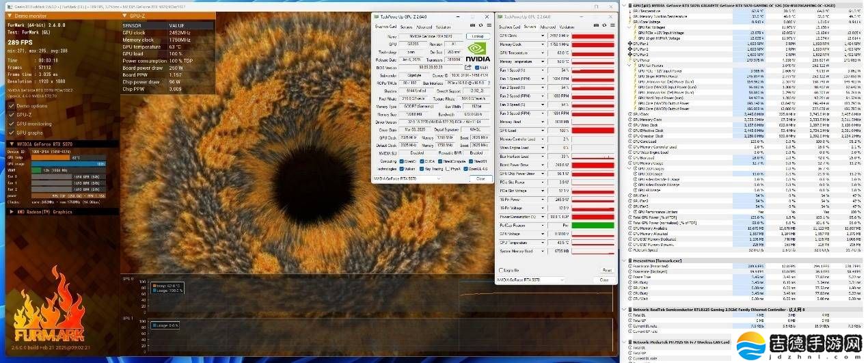Toggle the Vulkan technologies checkbox
868x363 pixels.
[x=401, y=169]
